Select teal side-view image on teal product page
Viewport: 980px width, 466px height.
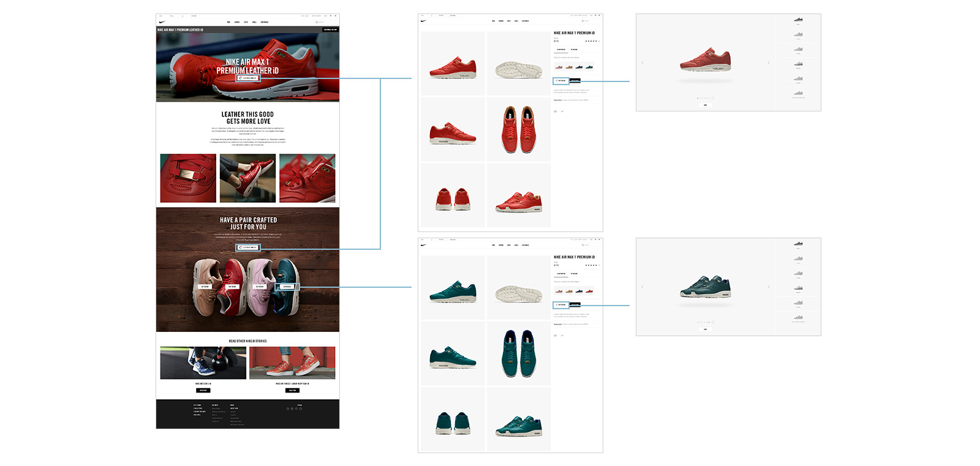pos(453,287)
